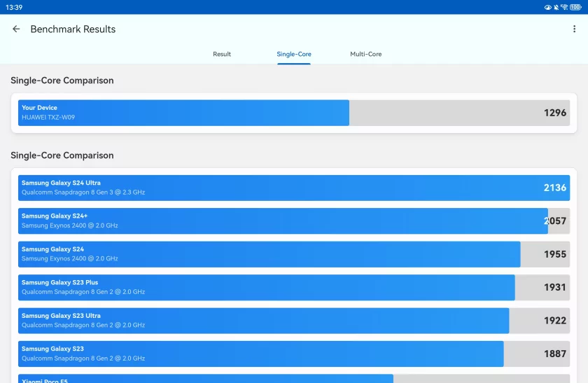The height and width of the screenshot is (383, 588).
Task: Click the 13:39 clock in status bar
Action: 14,7
